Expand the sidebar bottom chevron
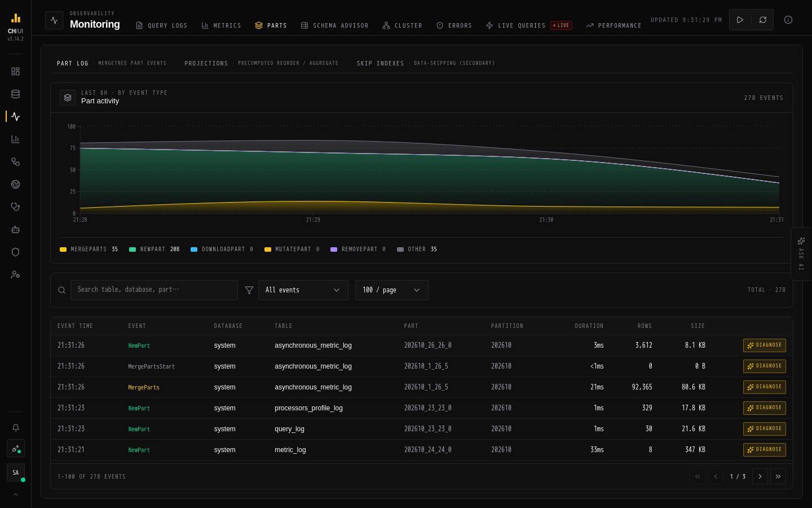The height and width of the screenshot is (508, 812). [15, 495]
